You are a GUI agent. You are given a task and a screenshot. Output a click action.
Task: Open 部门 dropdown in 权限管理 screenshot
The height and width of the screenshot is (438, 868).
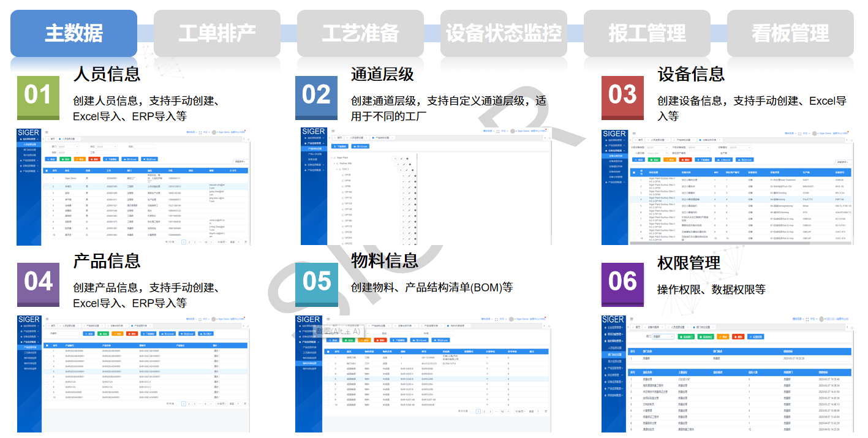pos(663,336)
